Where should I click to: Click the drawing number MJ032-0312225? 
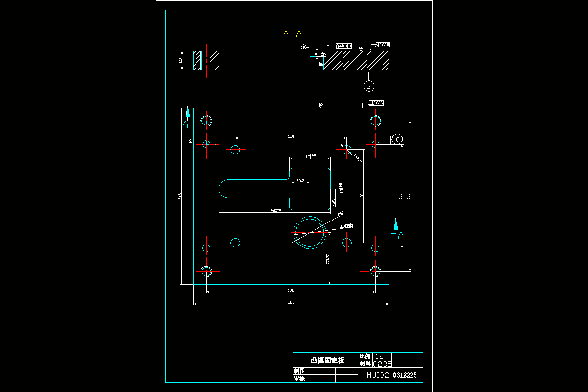pyautogui.click(x=392, y=376)
